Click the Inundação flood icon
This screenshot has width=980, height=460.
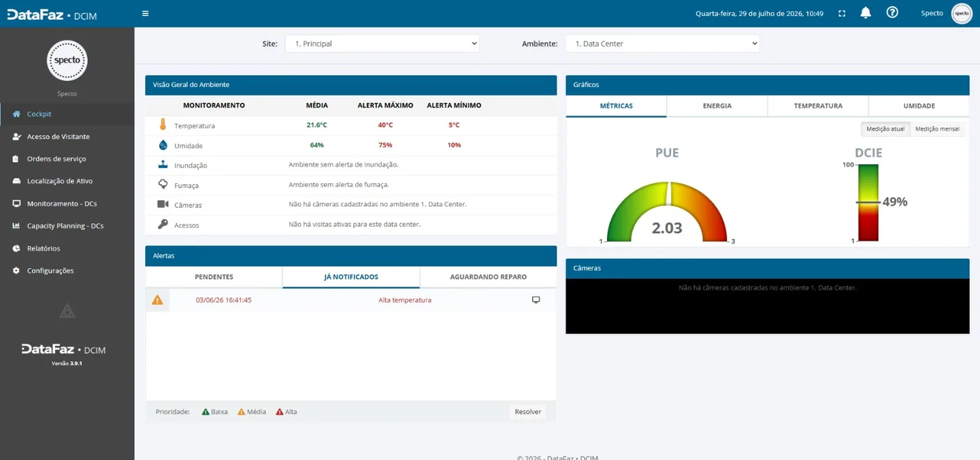click(x=163, y=164)
